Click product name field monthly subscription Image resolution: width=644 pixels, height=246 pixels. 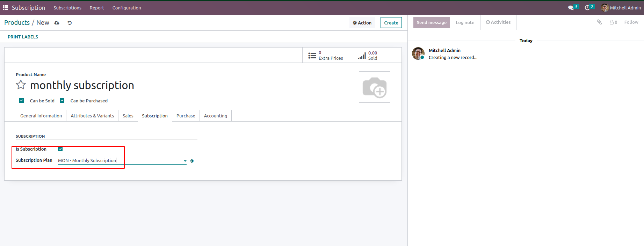82,85
